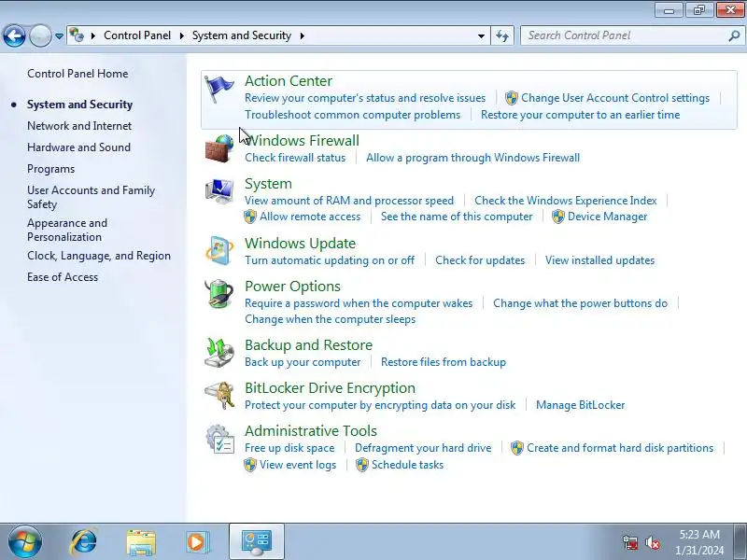Click Check firewall status link
The image size is (747, 560).
295,158
